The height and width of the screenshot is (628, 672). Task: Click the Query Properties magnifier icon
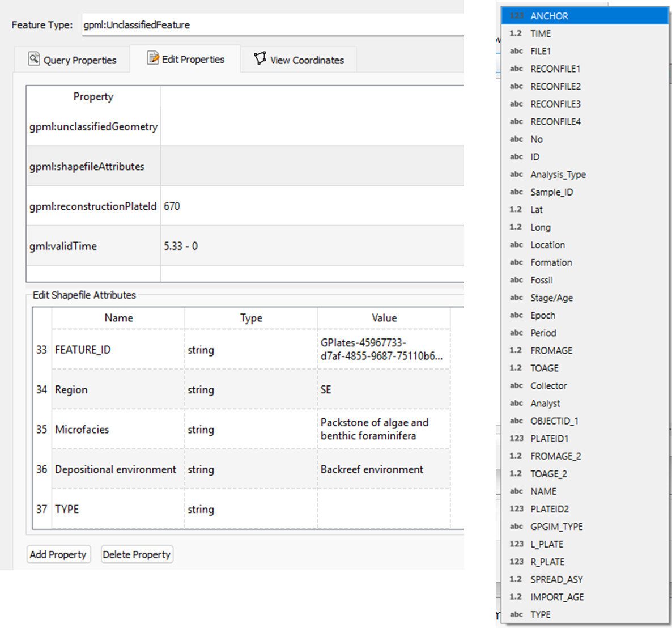34,58
